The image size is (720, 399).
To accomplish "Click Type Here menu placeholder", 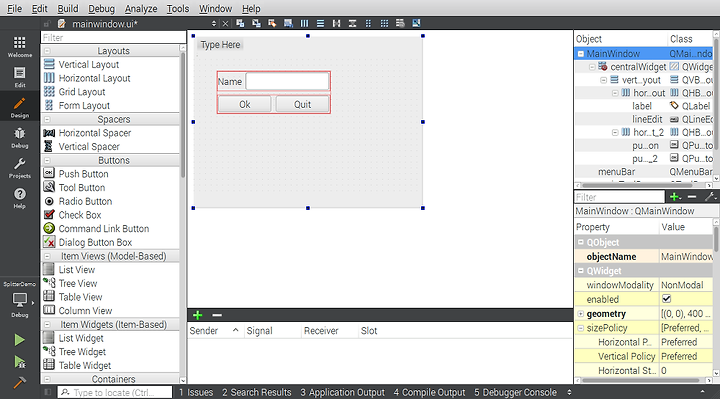I will click(220, 45).
